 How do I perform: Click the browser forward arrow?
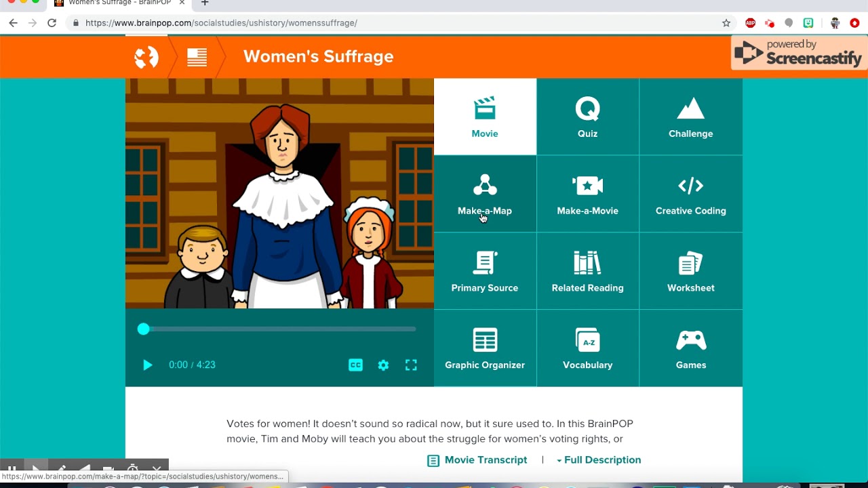click(x=33, y=23)
